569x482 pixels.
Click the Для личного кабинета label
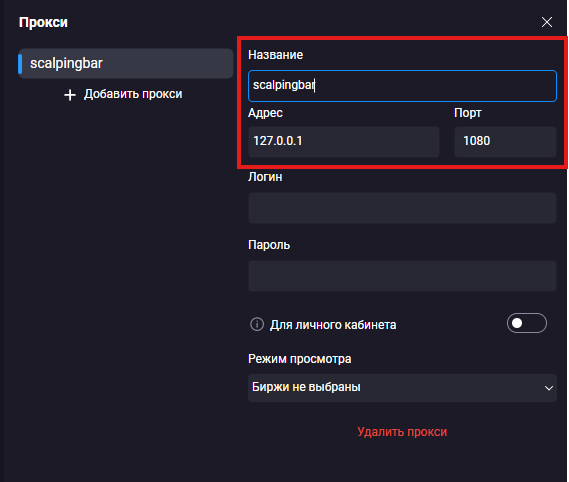pos(333,324)
